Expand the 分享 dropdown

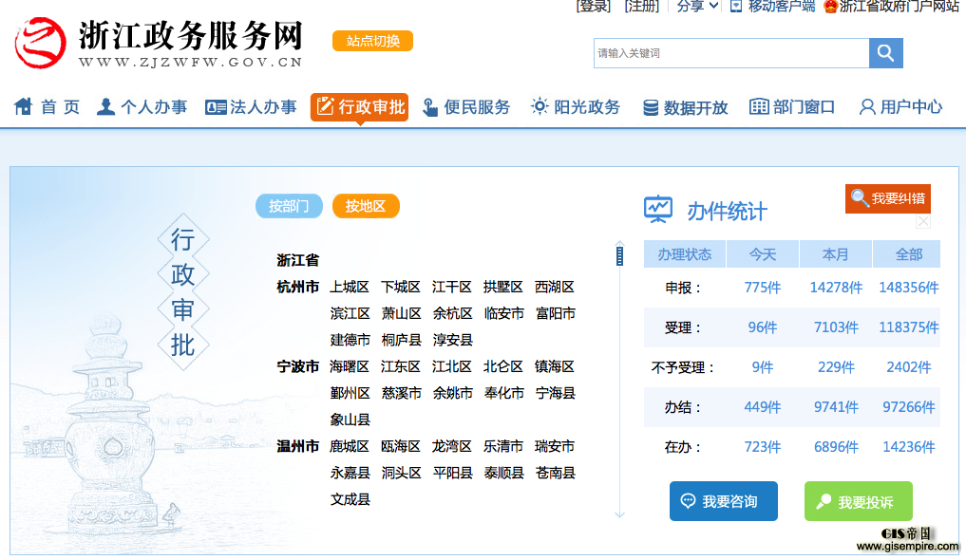[x=697, y=7]
